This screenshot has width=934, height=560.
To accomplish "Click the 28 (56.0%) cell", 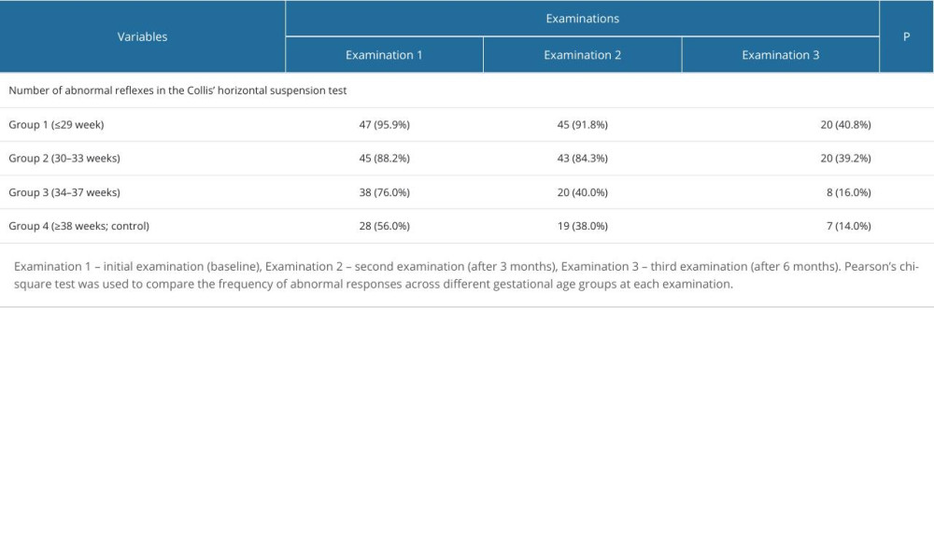I will click(x=384, y=226).
